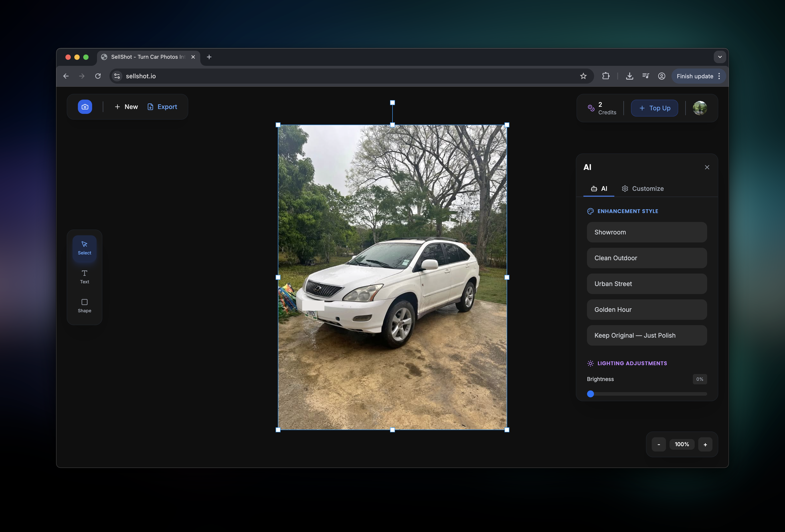785x532 pixels.
Task: Increase zoom with the plus button
Action: click(x=705, y=445)
